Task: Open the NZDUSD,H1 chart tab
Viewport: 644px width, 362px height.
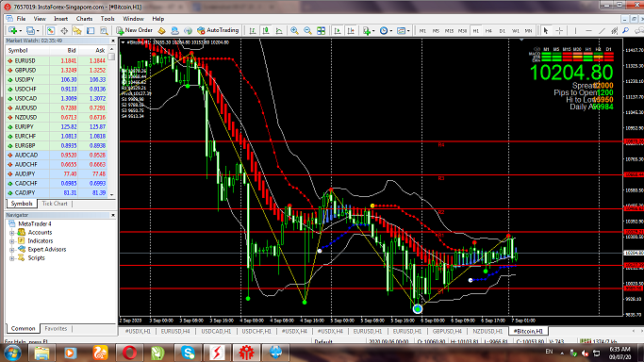Action: [x=487, y=331]
